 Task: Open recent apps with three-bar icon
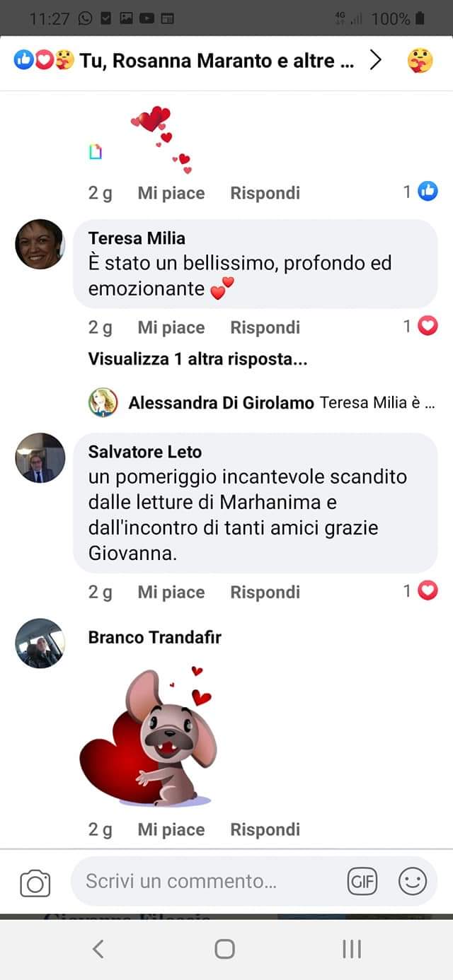352,949
